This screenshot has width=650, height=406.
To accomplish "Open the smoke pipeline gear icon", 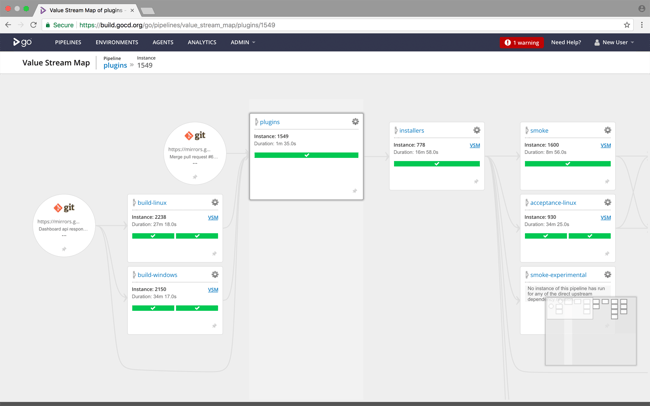I will (607, 130).
